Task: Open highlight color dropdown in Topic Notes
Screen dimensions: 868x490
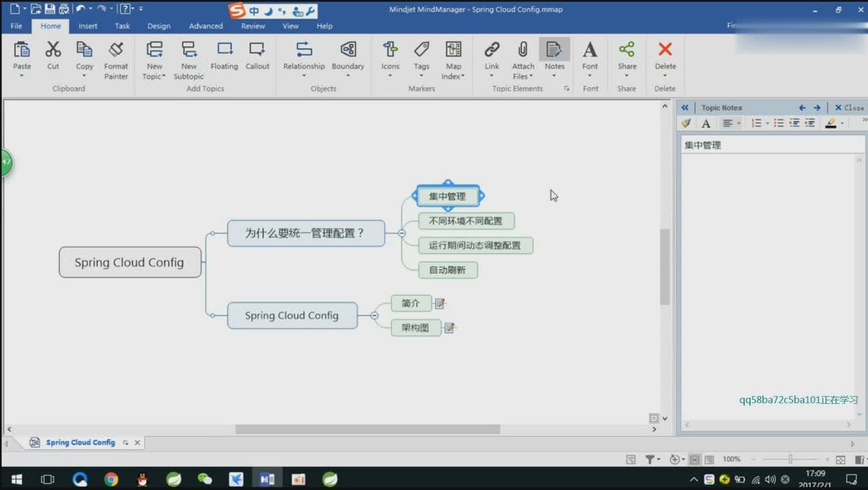Action: coord(842,124)
